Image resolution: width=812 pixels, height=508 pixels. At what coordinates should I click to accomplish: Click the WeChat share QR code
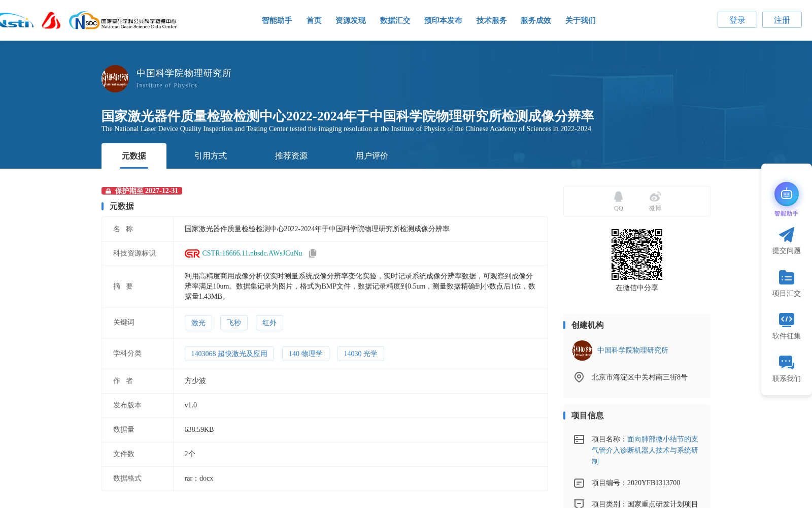pos(637,255)
